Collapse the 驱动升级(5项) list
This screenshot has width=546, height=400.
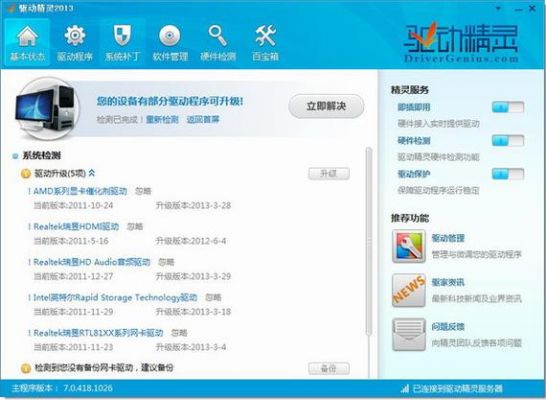tap(92, 173)
